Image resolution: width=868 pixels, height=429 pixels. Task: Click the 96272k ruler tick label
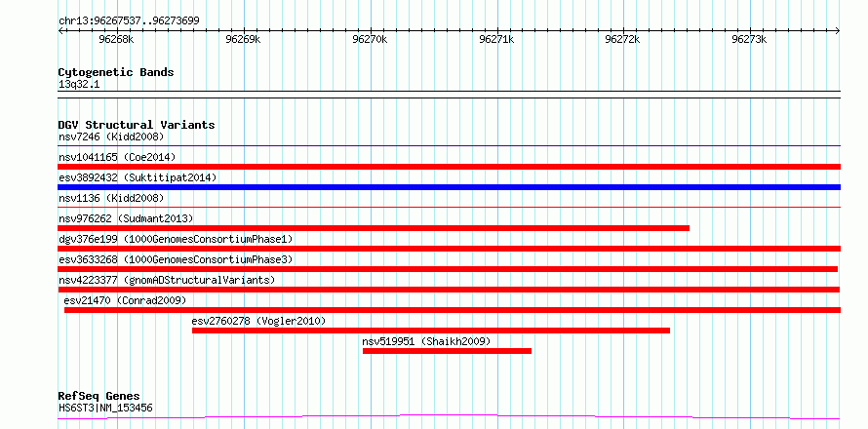[623, 40]
